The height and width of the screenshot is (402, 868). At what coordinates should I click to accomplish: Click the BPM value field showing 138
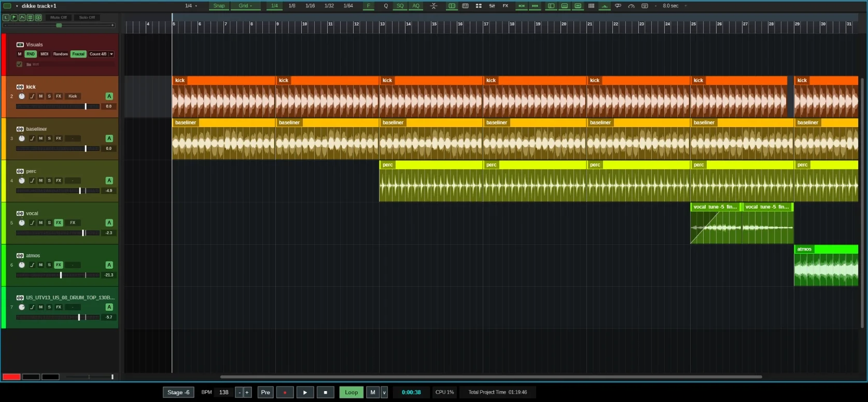point(224,392)
